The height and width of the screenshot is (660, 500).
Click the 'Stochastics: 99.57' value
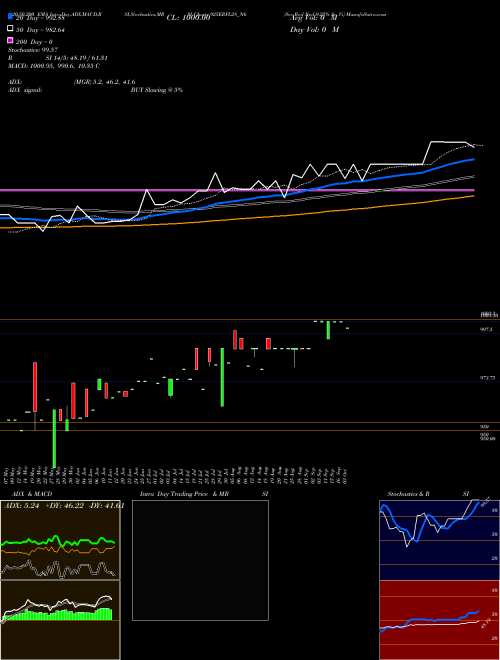click(33, 50)
